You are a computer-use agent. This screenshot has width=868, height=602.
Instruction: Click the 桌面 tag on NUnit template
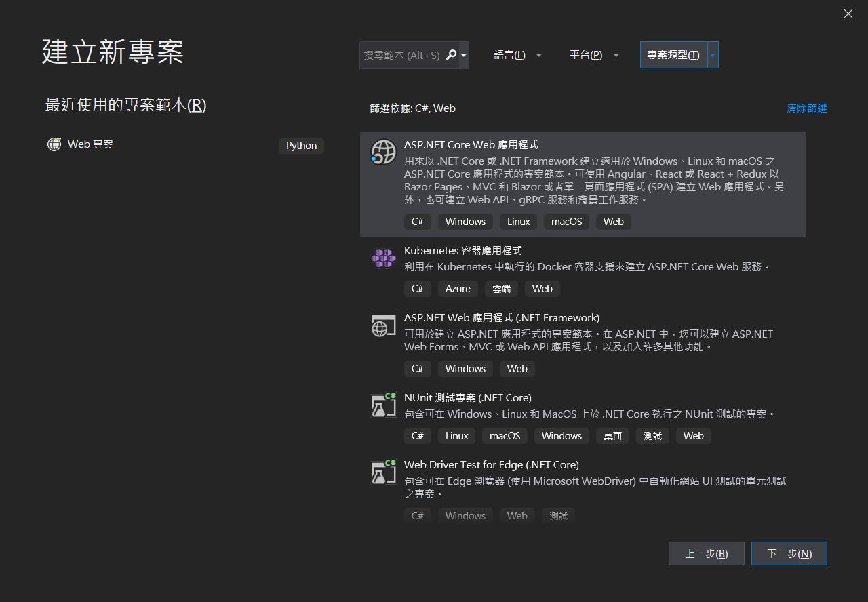pos(612,435)
